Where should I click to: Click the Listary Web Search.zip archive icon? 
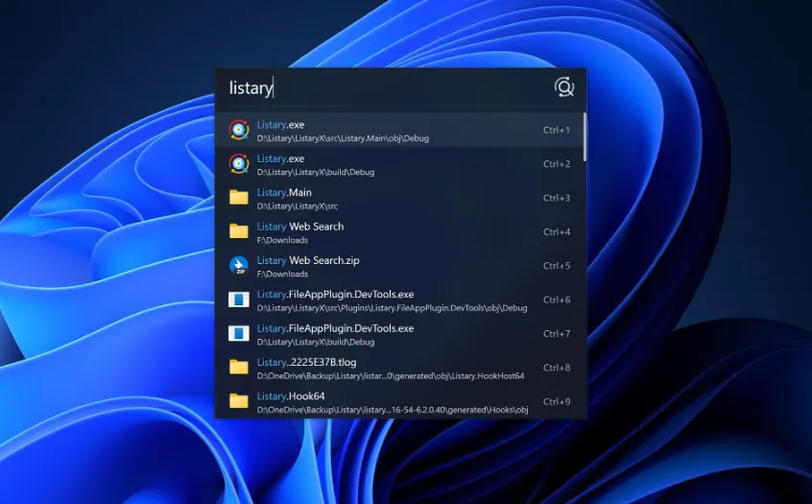pos(239,265)
